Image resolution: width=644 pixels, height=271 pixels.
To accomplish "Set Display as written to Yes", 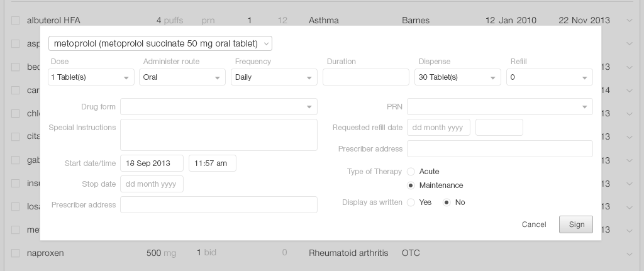I will [411, 202].
